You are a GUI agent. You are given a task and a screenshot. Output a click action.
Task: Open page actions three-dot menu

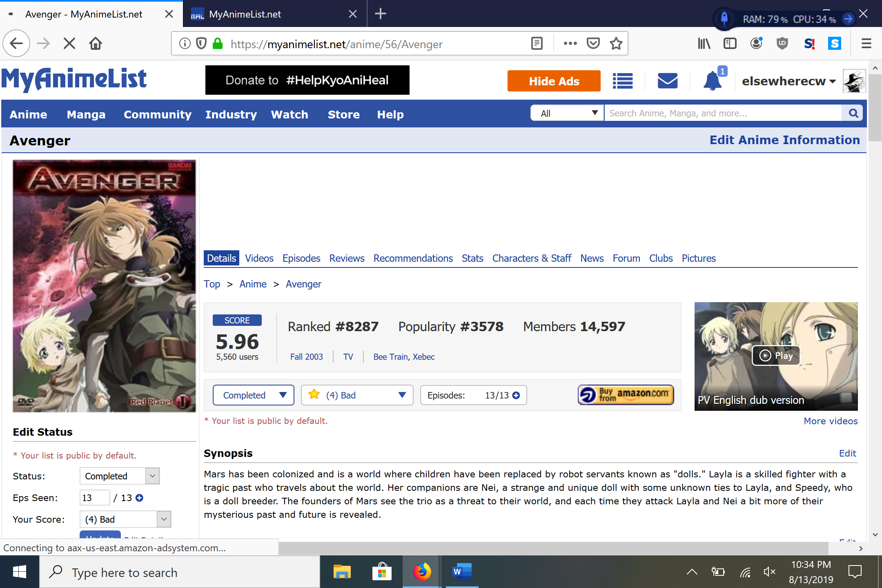(x=570, y=43)
